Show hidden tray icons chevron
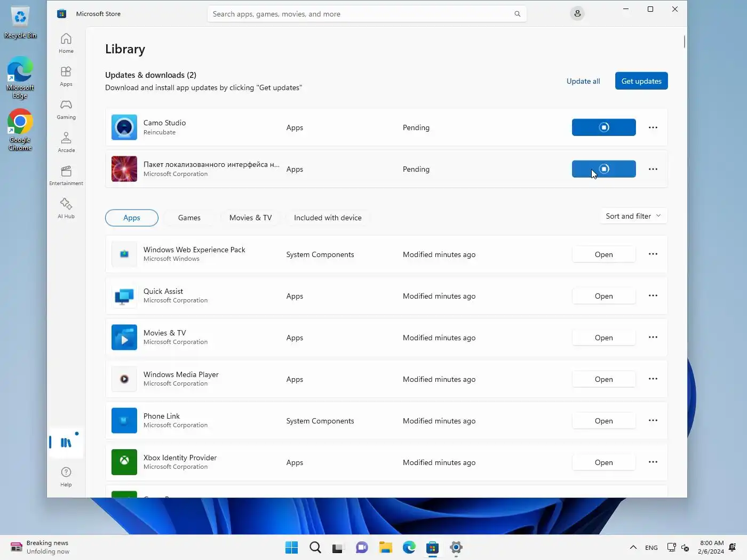This screenshot has width=747, height=560. [633, 548]
